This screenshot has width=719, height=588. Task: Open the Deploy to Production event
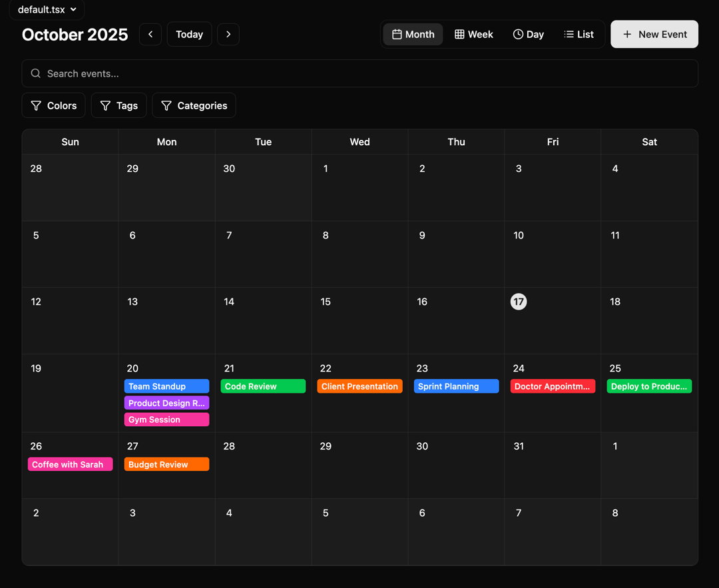(x=649, y=386)
